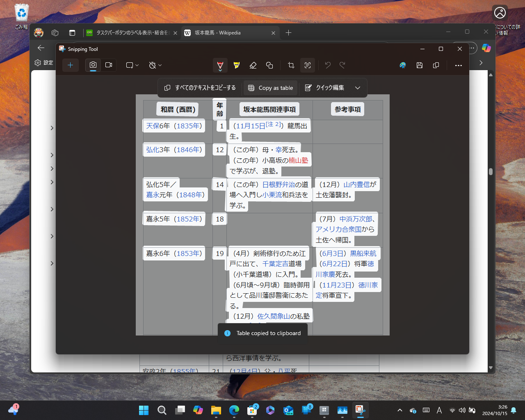Save the current screenshot
Screen dimensions: 525x420
[x=419, y=65]
